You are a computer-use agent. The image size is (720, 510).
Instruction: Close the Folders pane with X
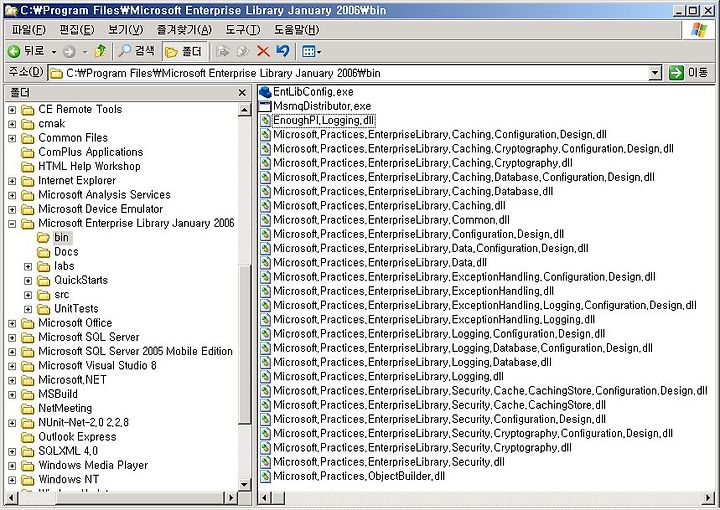point(242,93)
